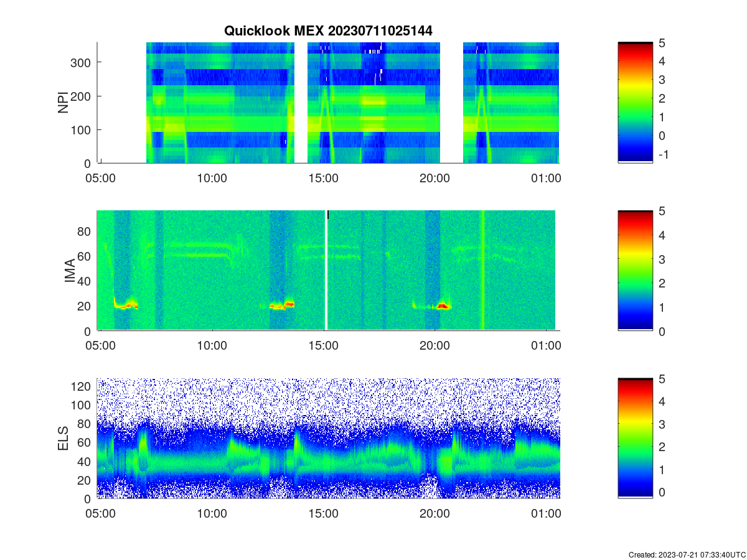
Task: Click the 5 label on NPI colorbar
Action: click(662, 42)
